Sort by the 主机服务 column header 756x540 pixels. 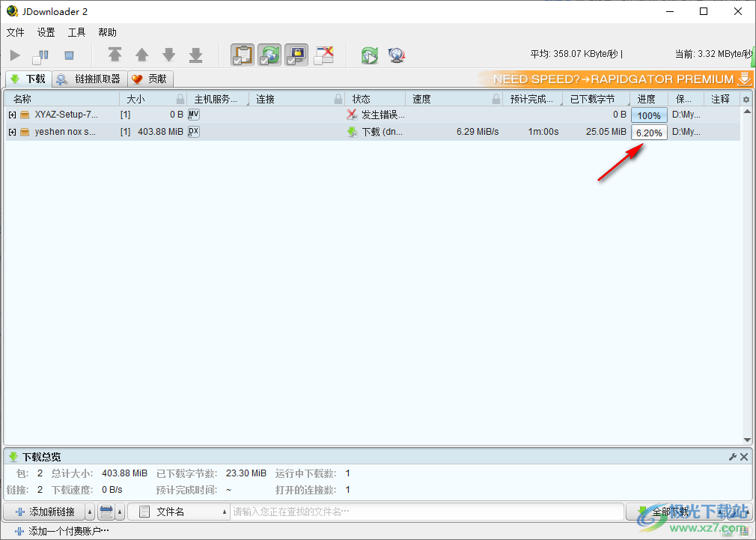point(216,99)
